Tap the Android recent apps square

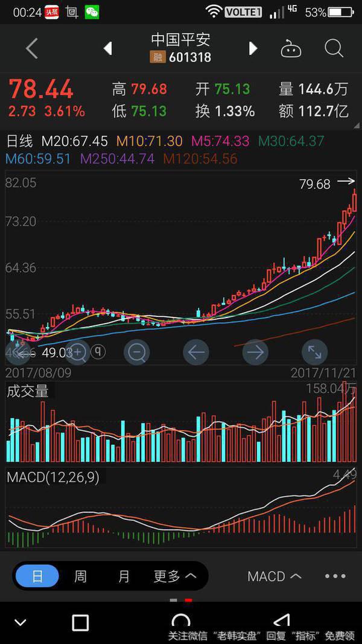[x=80, y=623]
